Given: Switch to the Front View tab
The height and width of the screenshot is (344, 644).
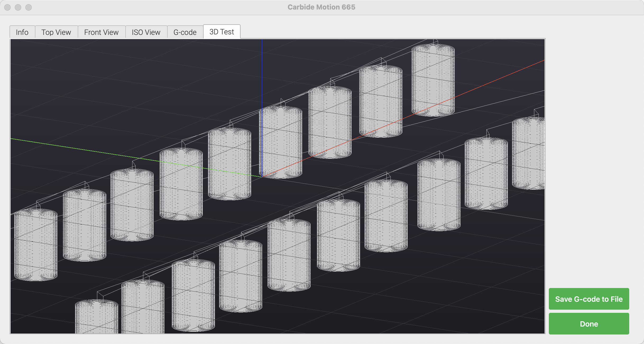Looking at the screenshot, I should tap(102, 32).
